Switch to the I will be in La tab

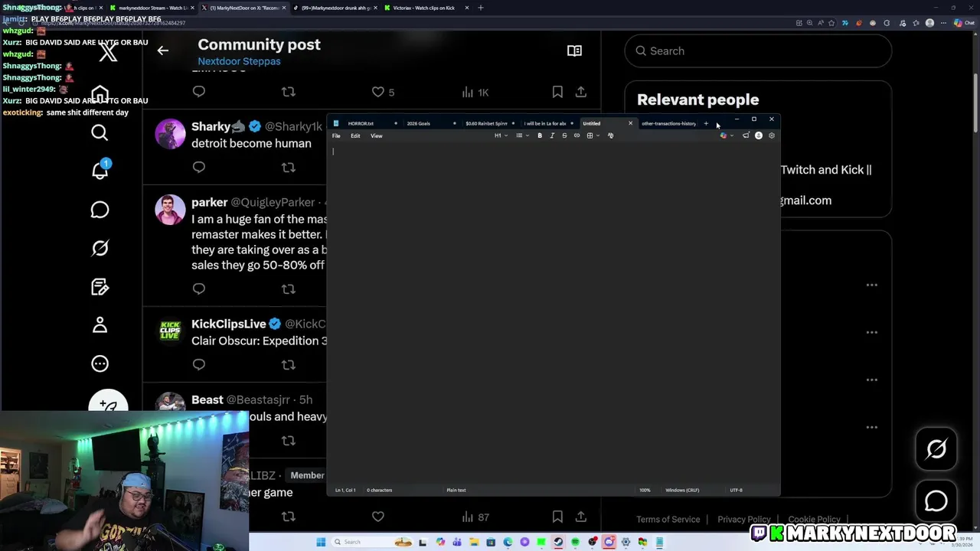(x=548, y=123)
